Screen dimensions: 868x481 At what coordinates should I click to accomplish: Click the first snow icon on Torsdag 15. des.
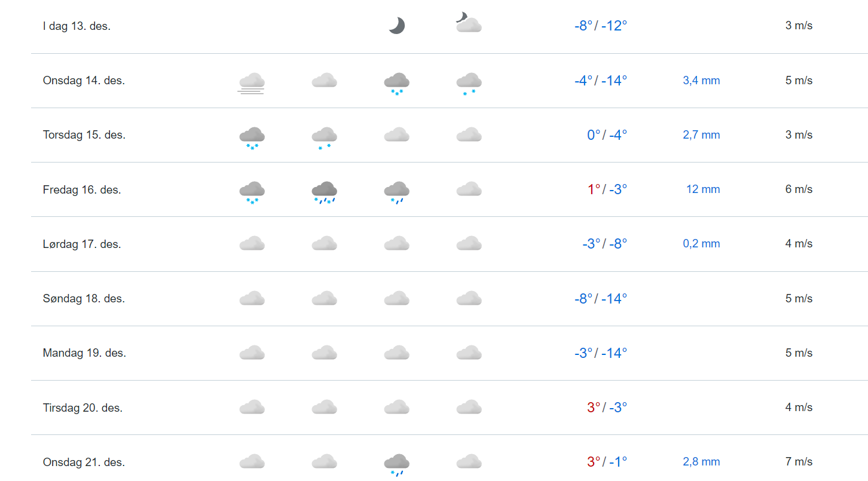(252, 137)
